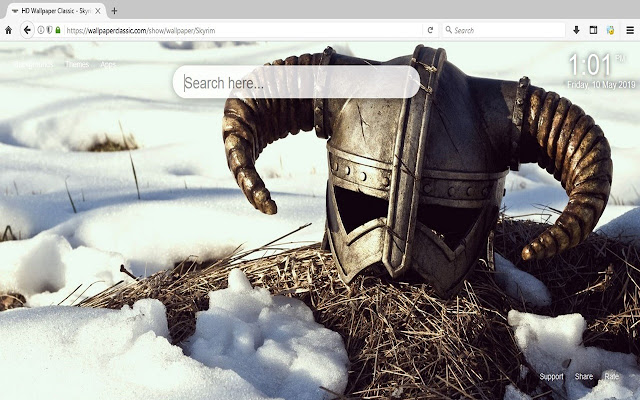Open the tracking protection shield icon
The height and width of the screenshot is (400, 640).
tap(49, 30)
